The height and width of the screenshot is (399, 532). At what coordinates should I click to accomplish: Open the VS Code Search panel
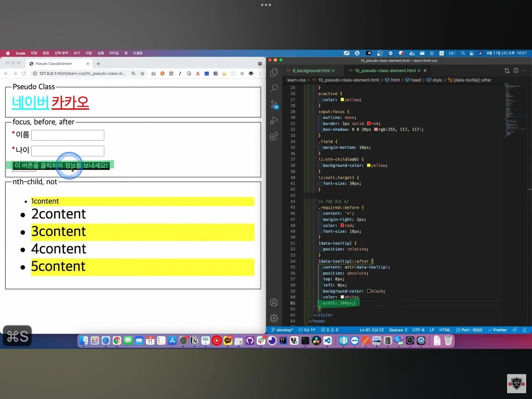click(x=274, y=88)
